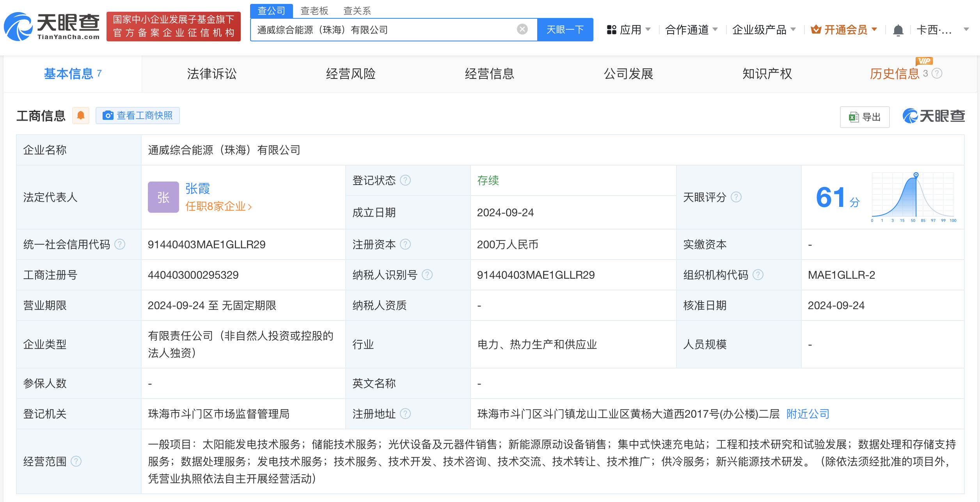The image size is (980, 502).
Task: Expand the 企业级产品 dropdown
Action: point(764,30)
